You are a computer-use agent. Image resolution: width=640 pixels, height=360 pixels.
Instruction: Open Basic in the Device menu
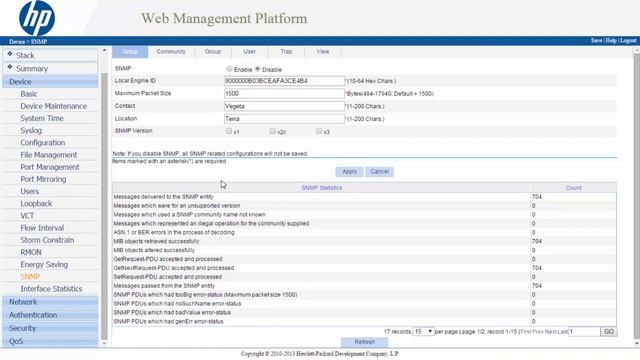coord(29,94)
